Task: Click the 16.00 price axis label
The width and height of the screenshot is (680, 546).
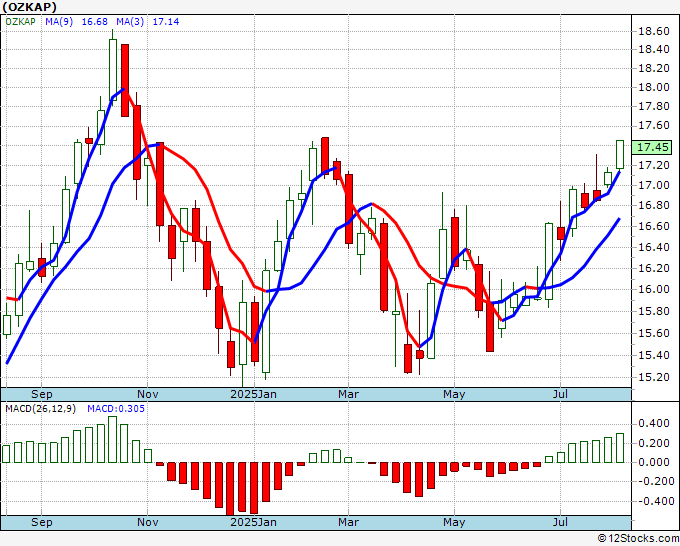Action: click(x=654, y=289)
